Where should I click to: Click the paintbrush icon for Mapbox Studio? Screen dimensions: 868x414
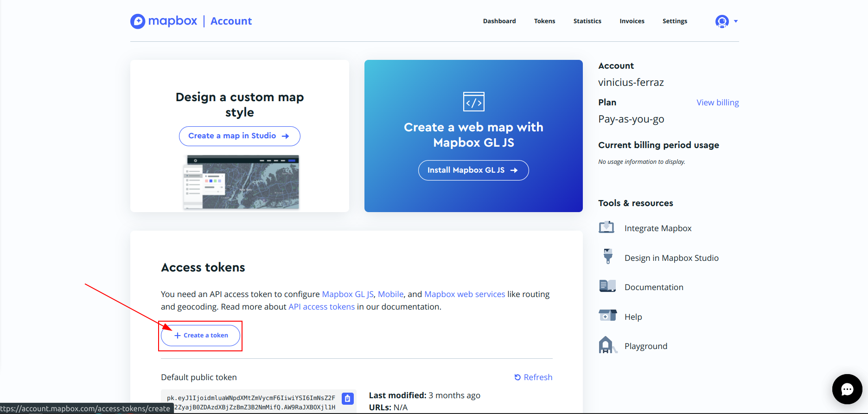coord(608,256)
